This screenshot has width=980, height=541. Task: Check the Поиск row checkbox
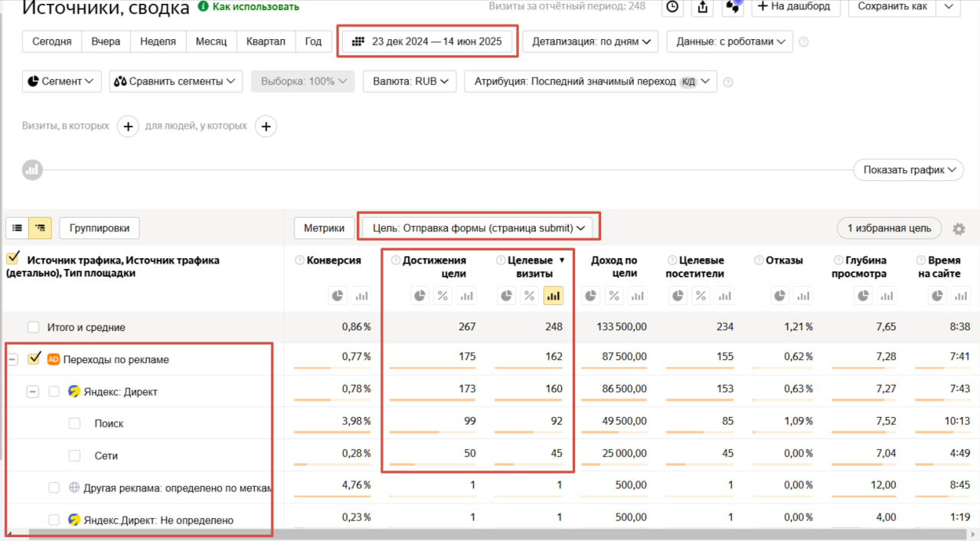[x=74, y=424]
